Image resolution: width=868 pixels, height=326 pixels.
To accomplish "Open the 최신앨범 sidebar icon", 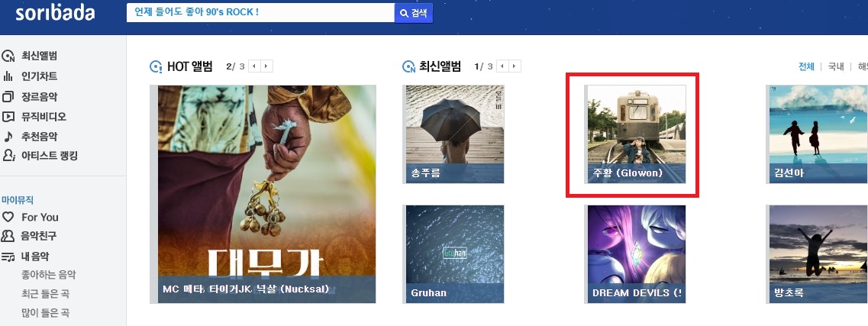I will point(8,56).
